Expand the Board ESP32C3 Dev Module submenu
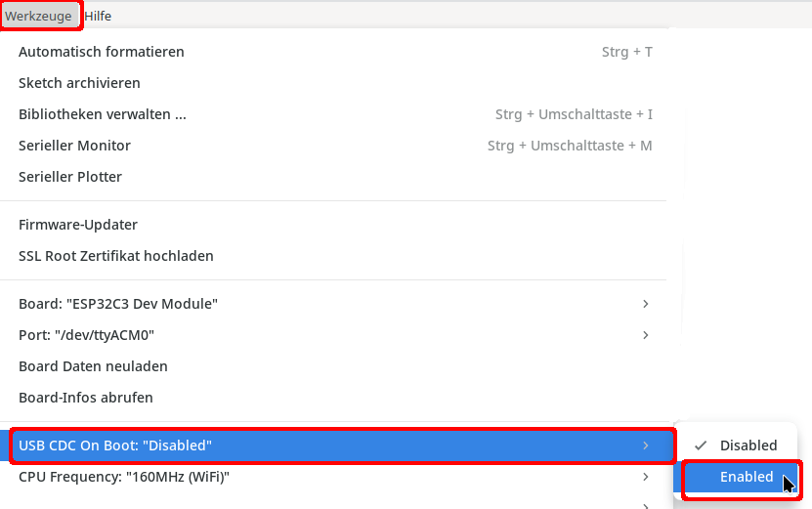Image resolution: width=812 pixels, height=509 pixels. coord(117,304)
